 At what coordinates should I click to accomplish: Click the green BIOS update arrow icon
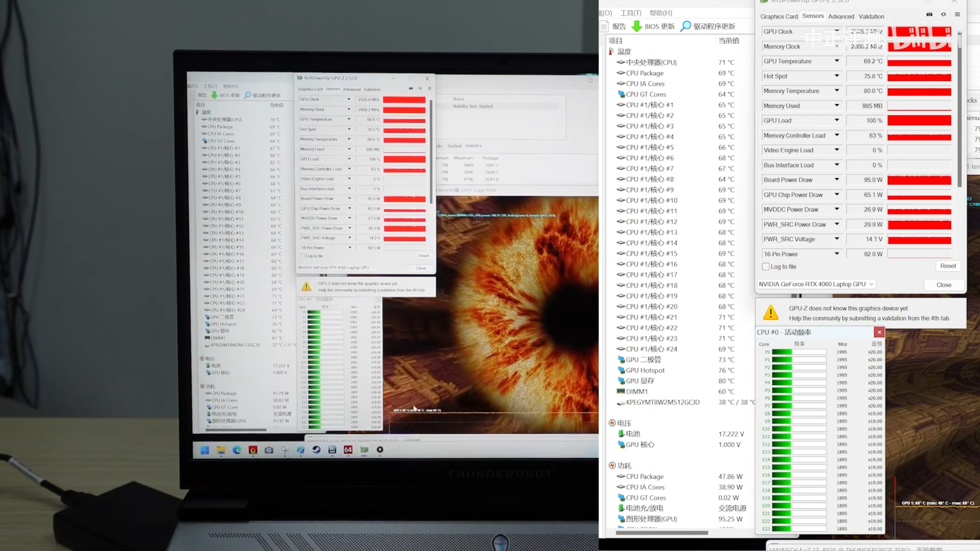click(x=636, y=26)
